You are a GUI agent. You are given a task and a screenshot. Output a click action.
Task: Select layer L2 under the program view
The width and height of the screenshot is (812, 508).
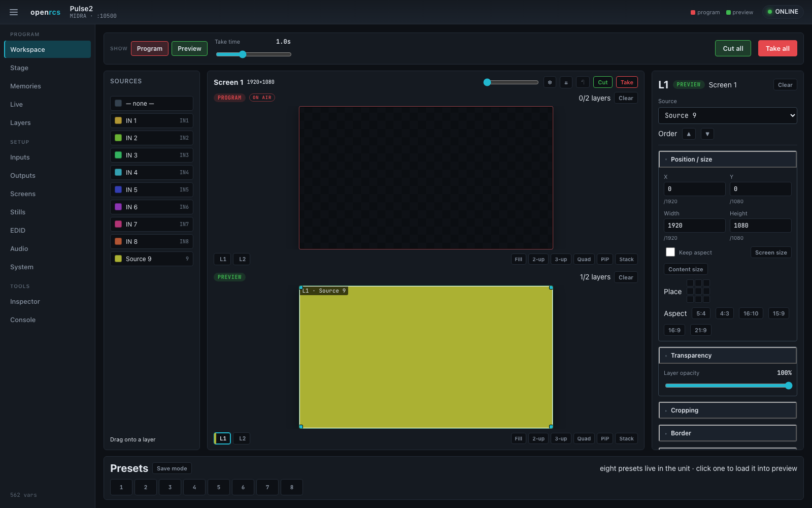[242, 259]
